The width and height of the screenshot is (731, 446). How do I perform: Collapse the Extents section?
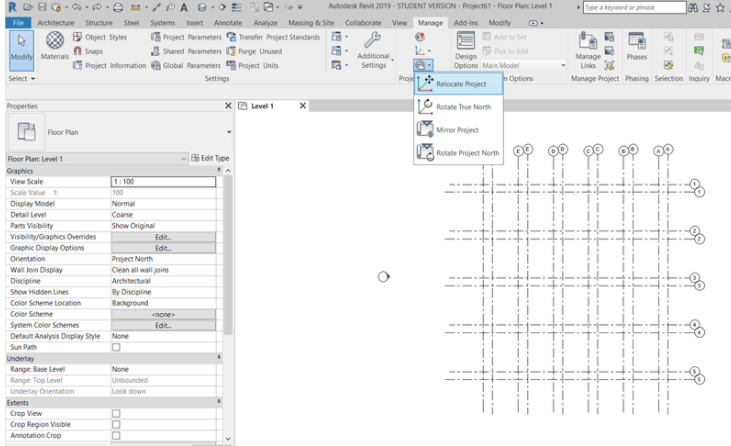click(219, 402)
